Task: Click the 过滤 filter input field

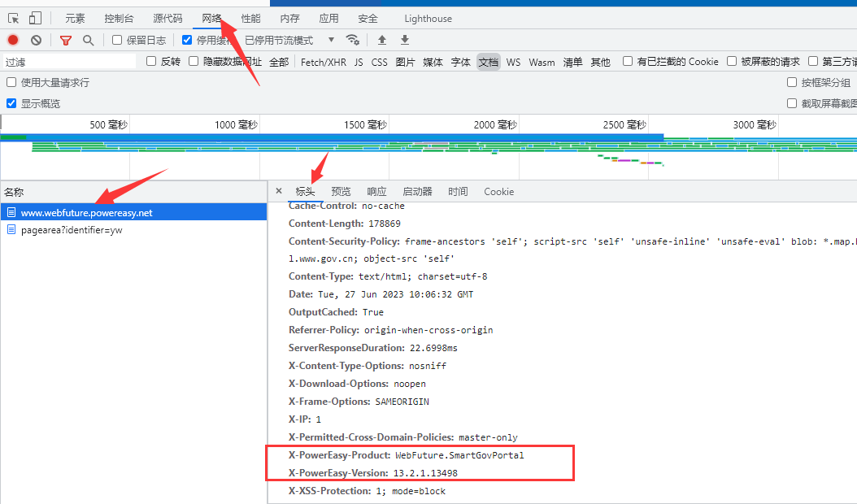Action: (69, 62)
